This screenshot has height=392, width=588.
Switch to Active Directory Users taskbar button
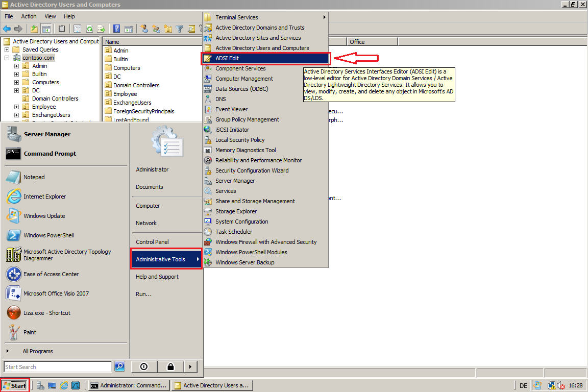coord(212,385)
